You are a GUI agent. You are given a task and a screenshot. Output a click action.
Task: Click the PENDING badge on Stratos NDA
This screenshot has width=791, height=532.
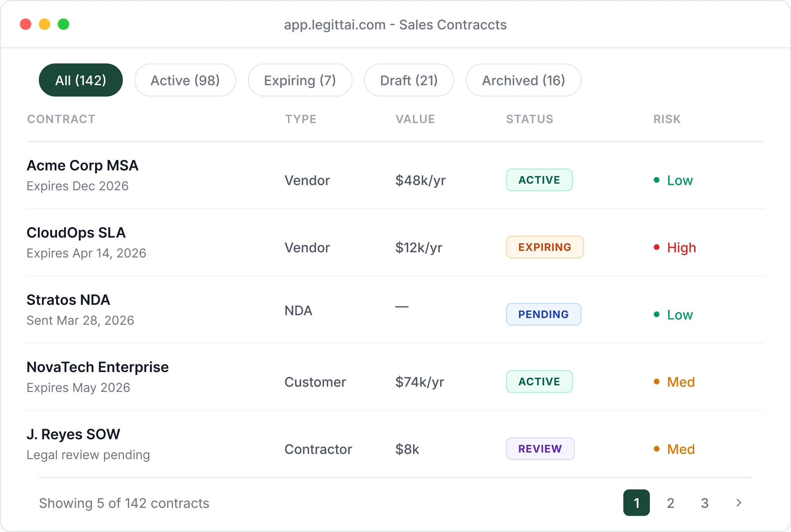pyautogui.click(x=543, y=314)
